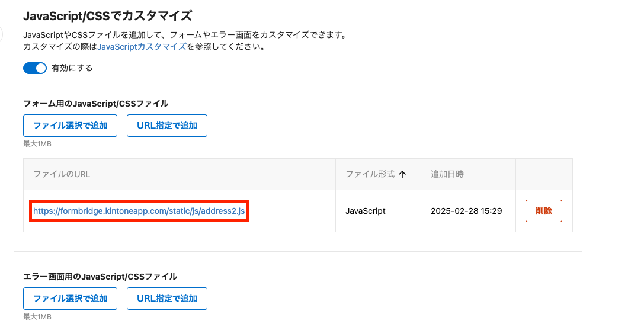Delete the address2.js row with 削除
This screenshot has height=327, width=644.
tap(544, 211)
